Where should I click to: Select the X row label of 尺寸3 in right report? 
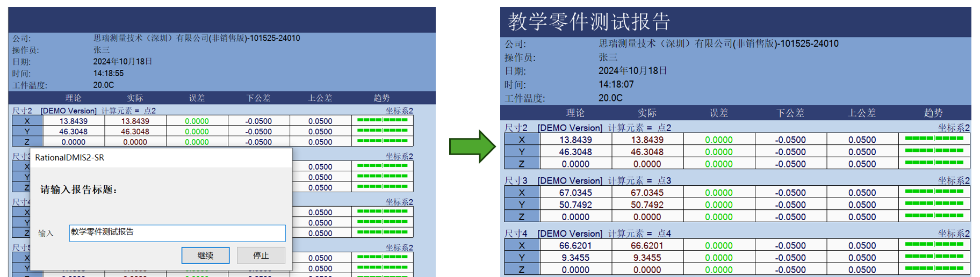[521, 192]
